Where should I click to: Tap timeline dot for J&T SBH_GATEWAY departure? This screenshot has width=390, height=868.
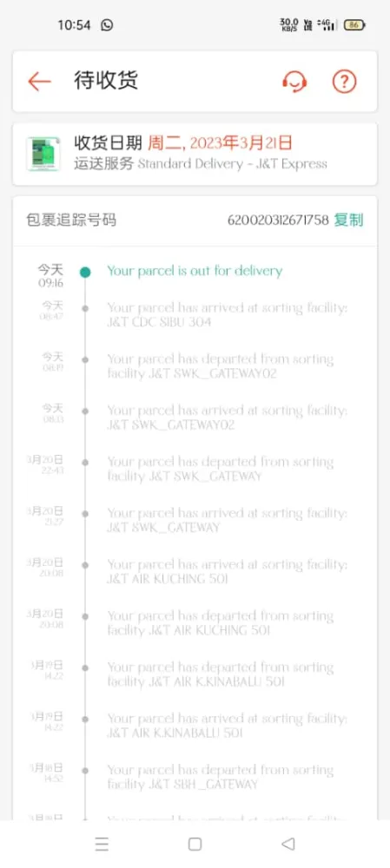pyautogui.click(x=85, y=771)
